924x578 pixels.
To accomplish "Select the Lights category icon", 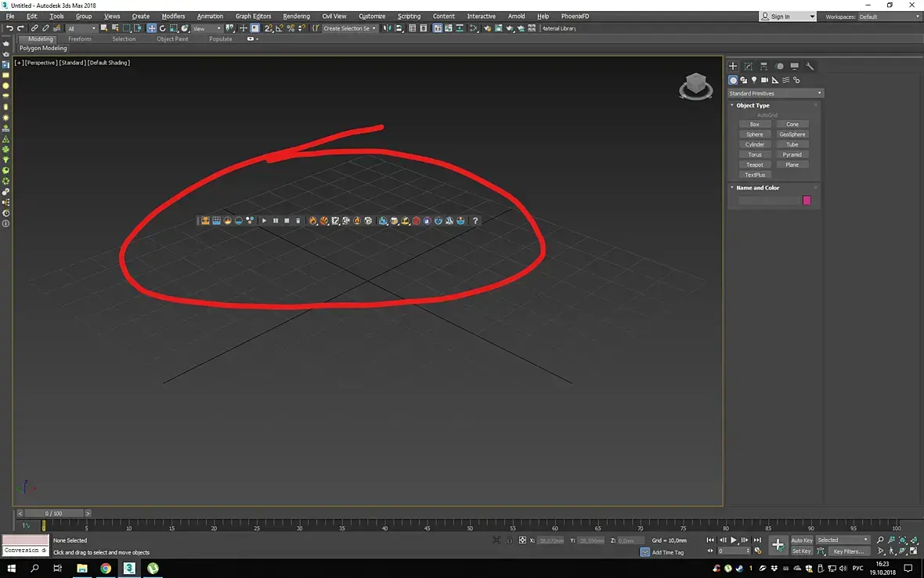I will pyautogui.click(x=754, y=80).
